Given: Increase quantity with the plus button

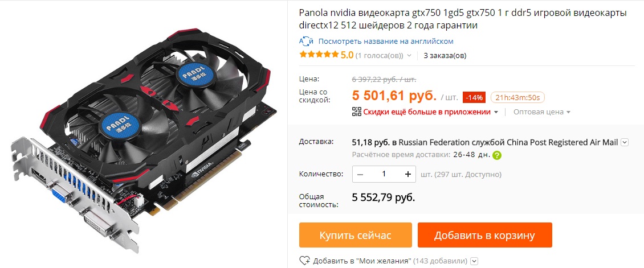Looking at the screenshot, I should click(x=408, y=174).
